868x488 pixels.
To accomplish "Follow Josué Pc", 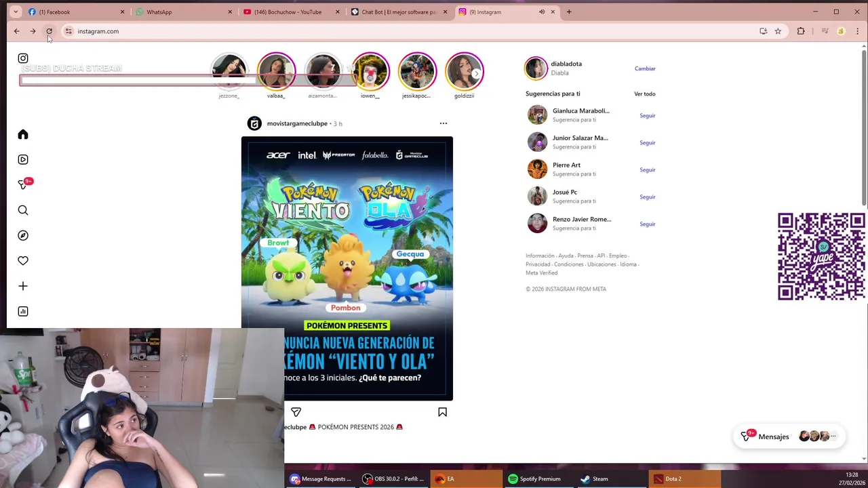I will [x=648, y=197].
